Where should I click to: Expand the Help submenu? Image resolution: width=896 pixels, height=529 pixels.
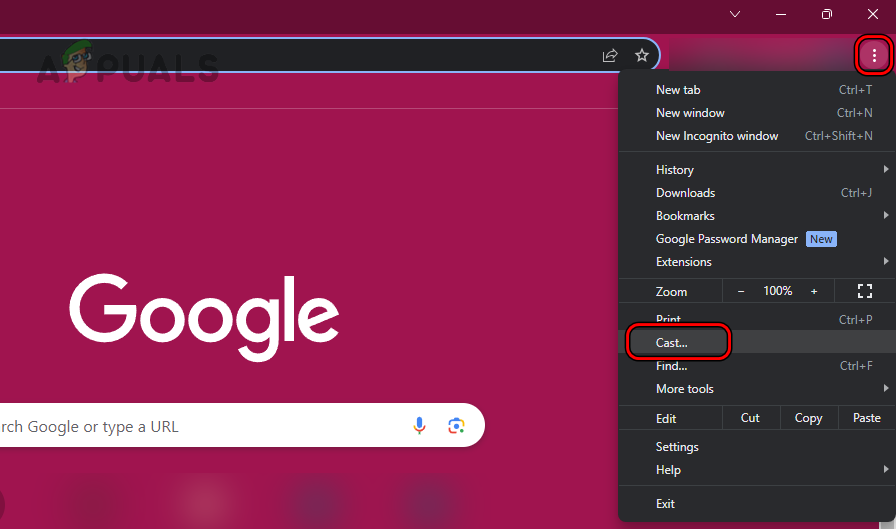click(757, 470)
